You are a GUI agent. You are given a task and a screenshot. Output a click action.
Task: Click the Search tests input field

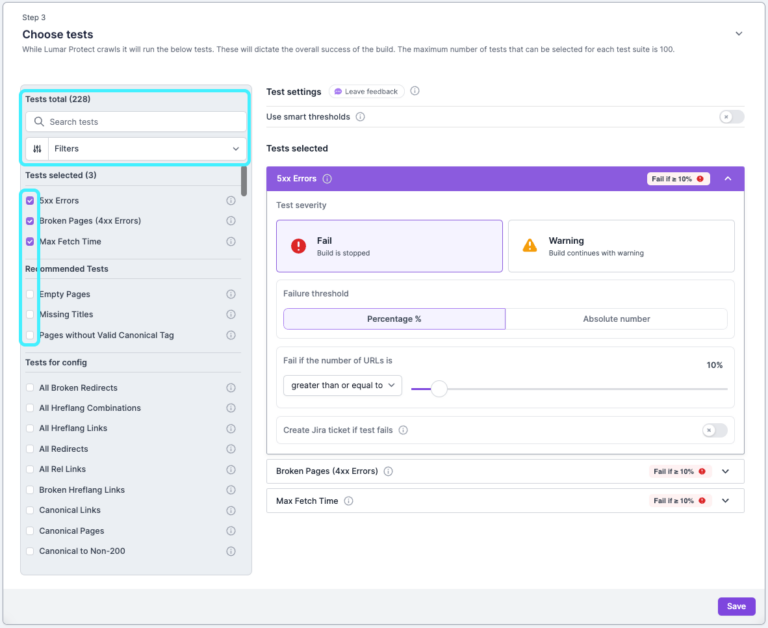click(x=136, y=122)
